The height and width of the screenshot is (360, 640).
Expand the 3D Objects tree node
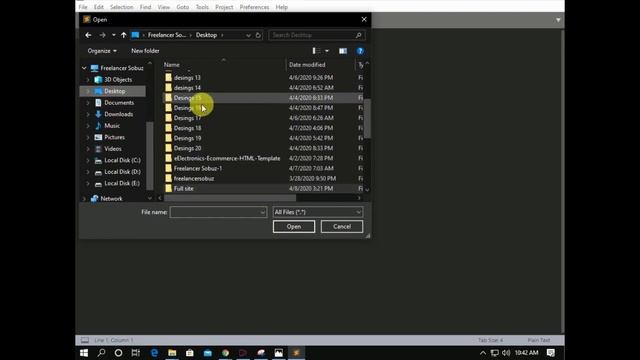pos(88,80)
